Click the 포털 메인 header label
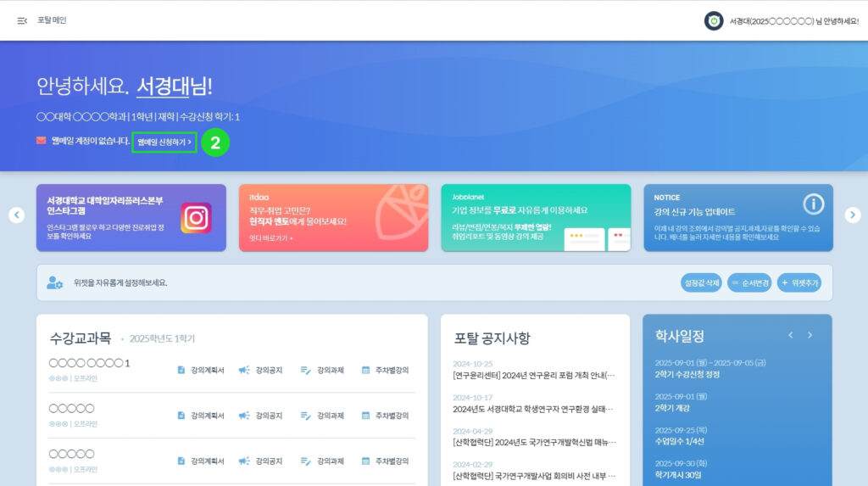 pos(52,20)
